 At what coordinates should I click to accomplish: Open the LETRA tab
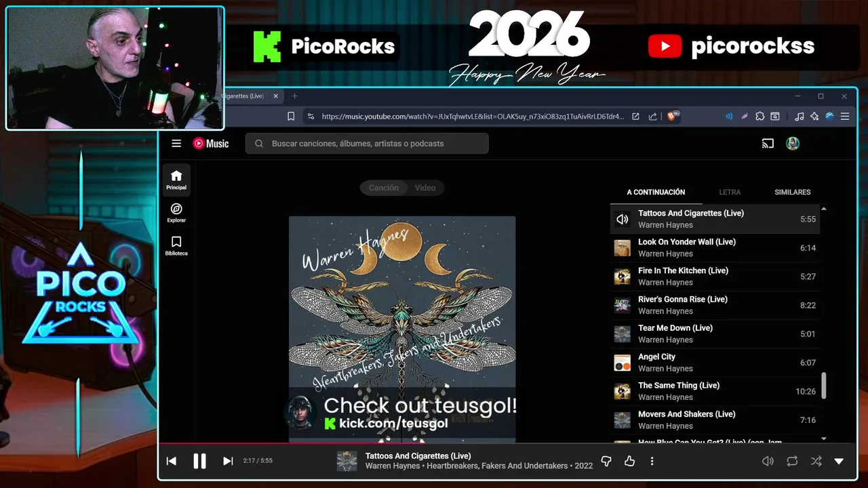click(730, 192)
